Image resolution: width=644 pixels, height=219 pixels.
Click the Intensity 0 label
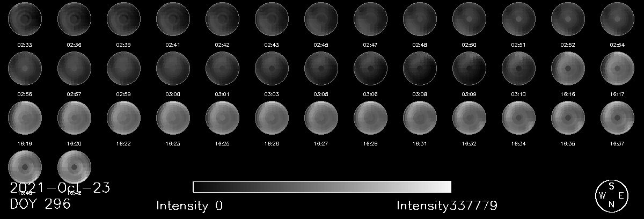189,206
